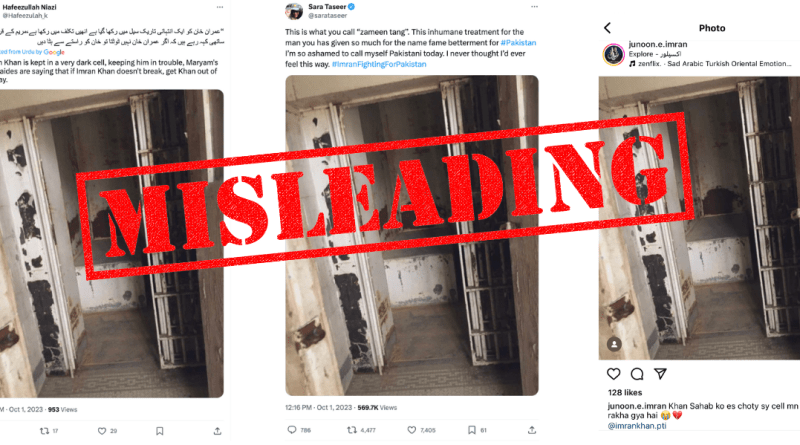This screenshot has width=800, height=445.
Task: Retweet Sara Taseer's tweet
Action: coord(352,430)
